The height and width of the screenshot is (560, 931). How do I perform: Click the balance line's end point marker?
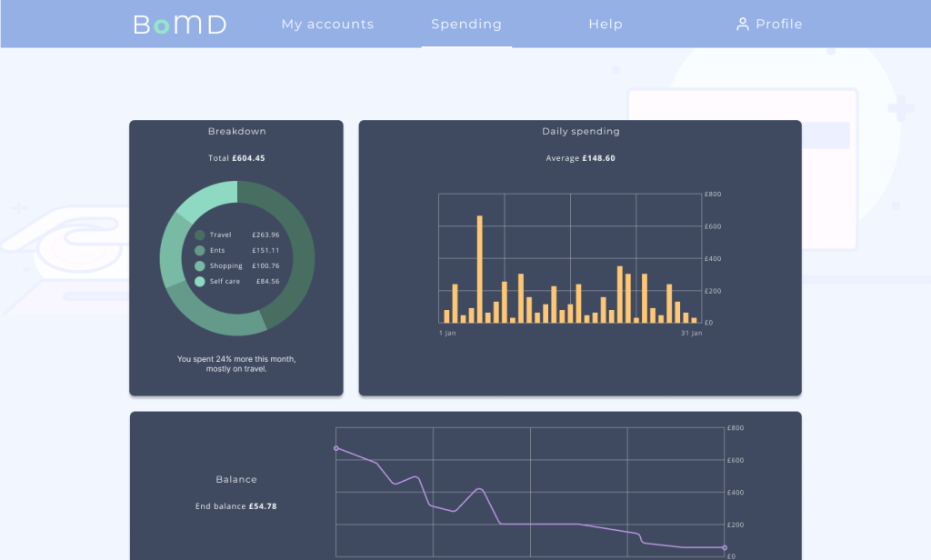[x=725, y=547]
